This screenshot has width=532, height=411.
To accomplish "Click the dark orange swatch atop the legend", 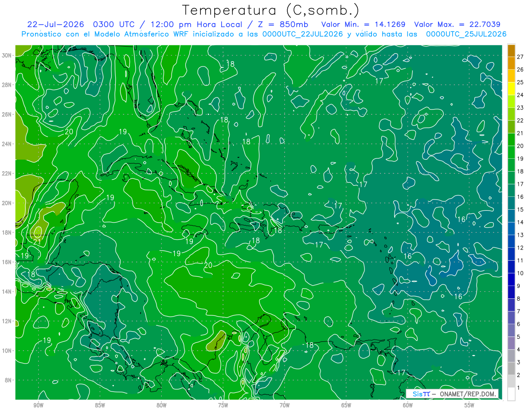I will 511,50.
